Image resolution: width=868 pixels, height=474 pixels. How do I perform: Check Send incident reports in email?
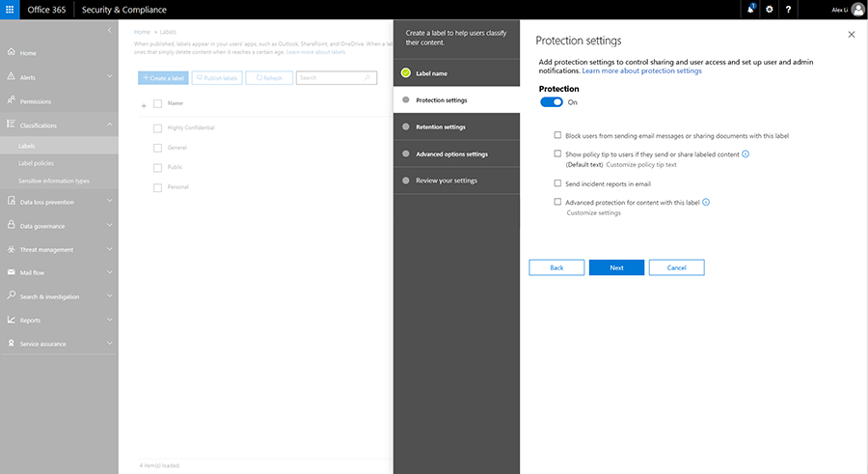pyautogui.click(x=558, y=183)
